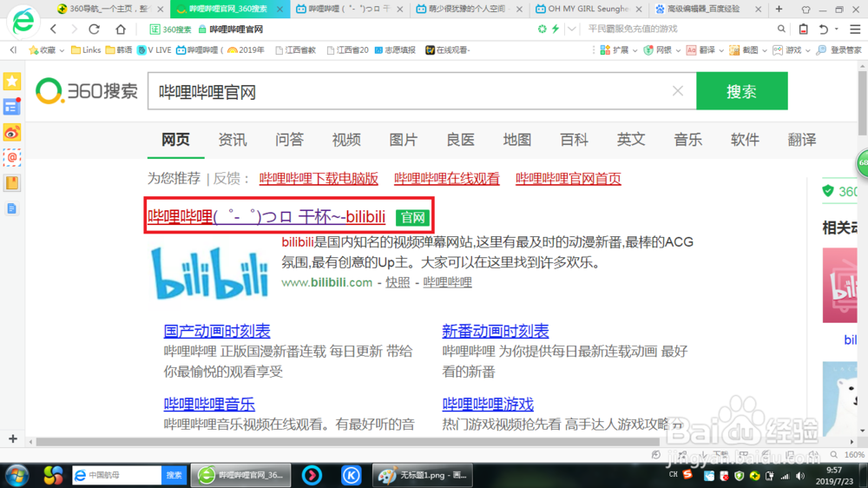
Task: Click the vertical page scrollbar
Action: pyautogui.click(x=863, y=103)
